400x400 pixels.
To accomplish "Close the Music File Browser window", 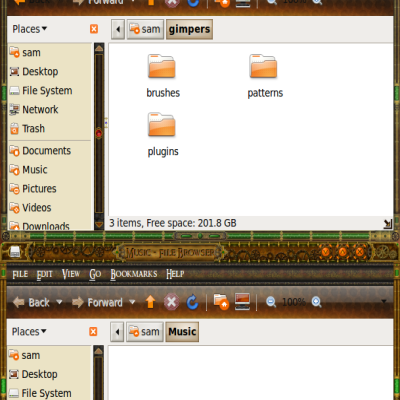I will click(x=360, y=252).
